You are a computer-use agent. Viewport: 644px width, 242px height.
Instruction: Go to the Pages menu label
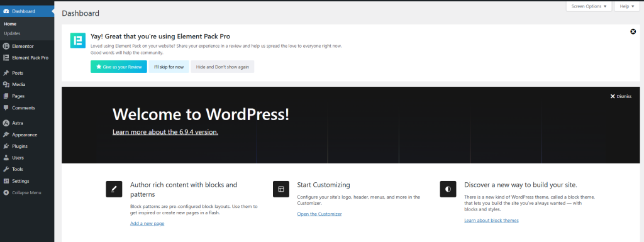(18, 96)
